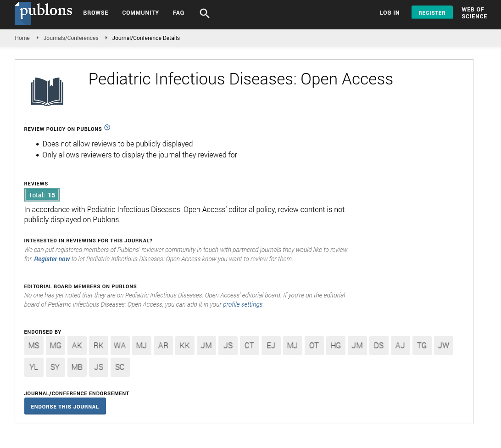The width and height of the screenshot is (501, 448).
Task: Go to the FAQ page
Action: pyautogui.click(x=178, y=13)
